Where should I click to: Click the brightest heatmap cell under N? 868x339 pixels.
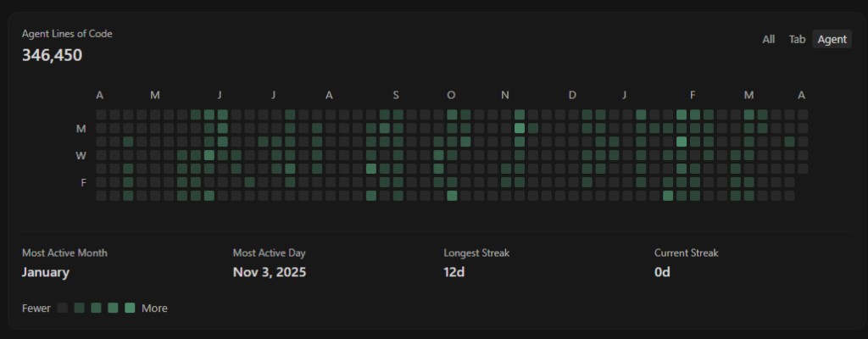520,128
